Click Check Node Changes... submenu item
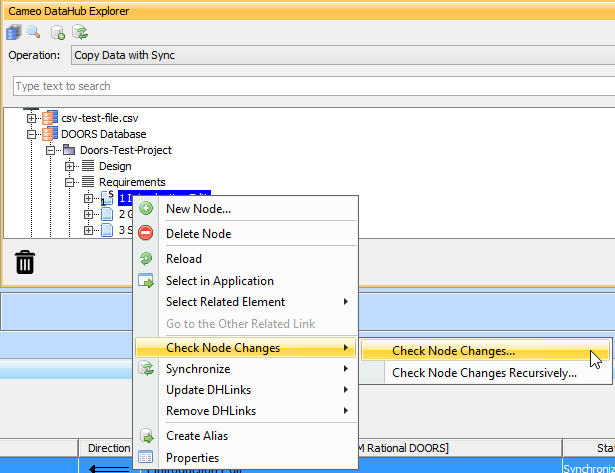615x473 pixels. click(453, 351)
